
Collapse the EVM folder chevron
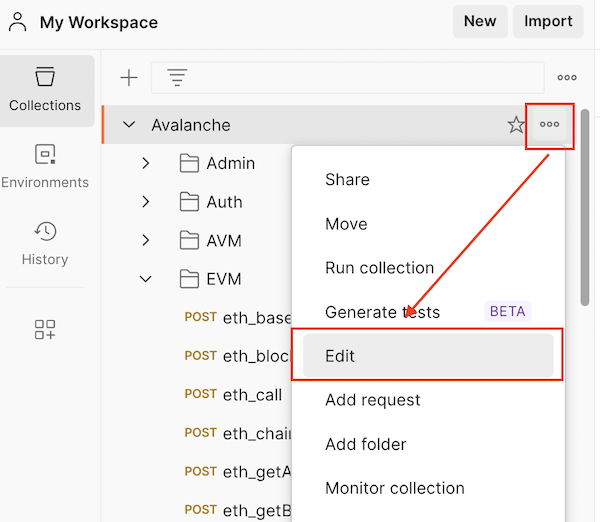pyautogui.click(x=146, y=279)
